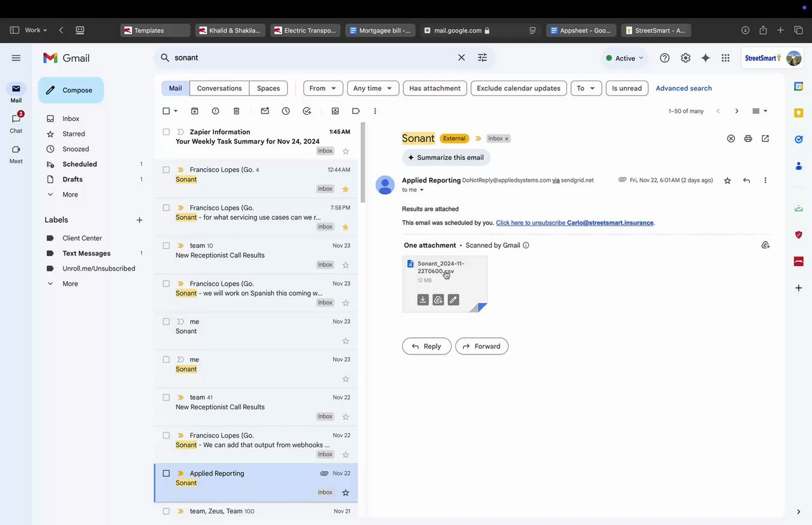Open the To filter dropdown

[x=586, y=88]
